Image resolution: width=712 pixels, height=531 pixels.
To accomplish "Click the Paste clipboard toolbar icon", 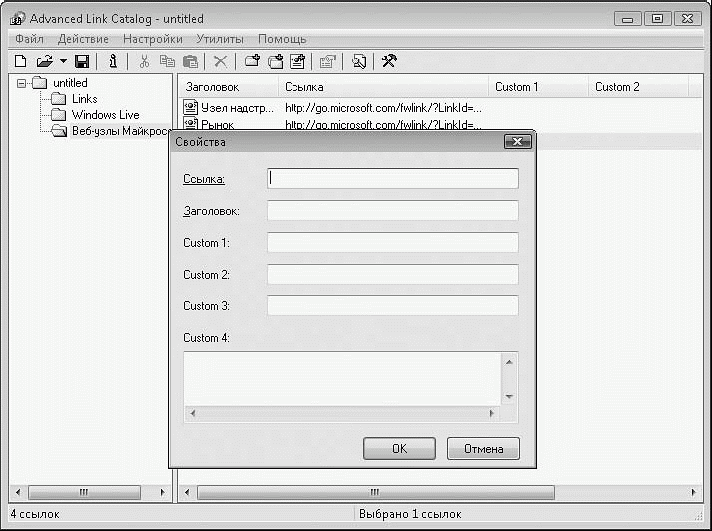I will click(x=190, y=62).
